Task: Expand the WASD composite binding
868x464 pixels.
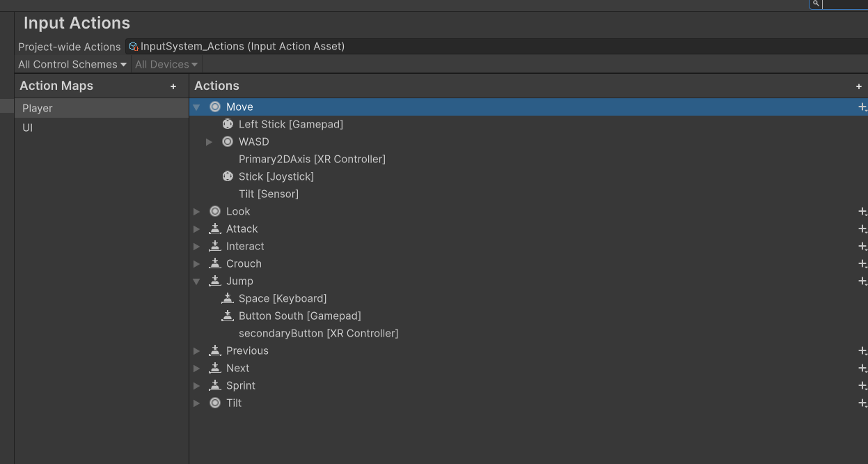Action: 209,142
